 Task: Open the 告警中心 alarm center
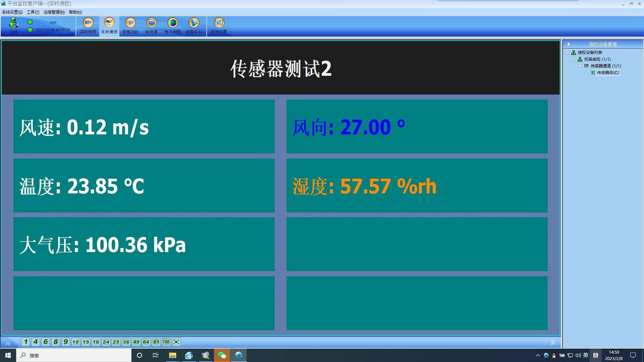(x=194, y=26)
